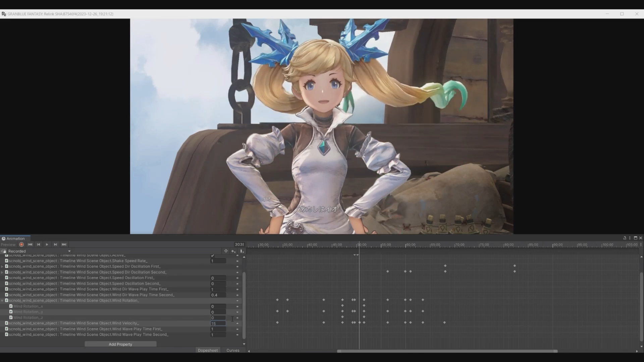This screenshot has height=362, width=644.
Task: Click the Add Event icon
Action: pos(241,251)
